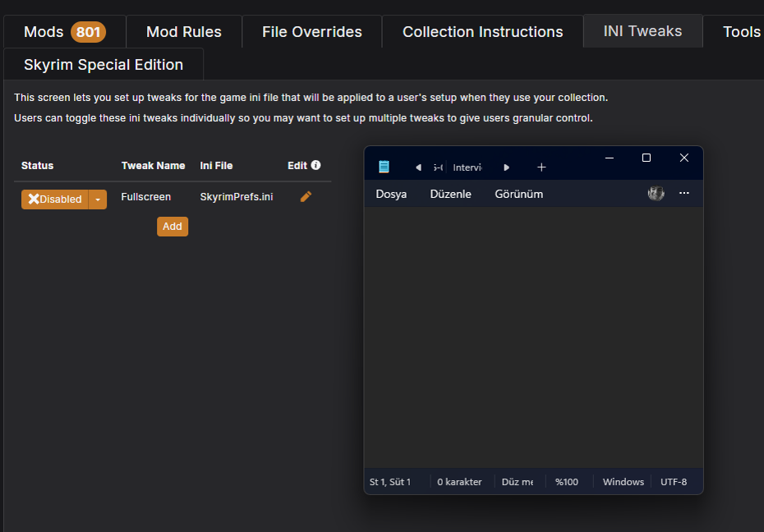Switch to the File Overrides tab
Screen dimensions: 764x532
311,31
